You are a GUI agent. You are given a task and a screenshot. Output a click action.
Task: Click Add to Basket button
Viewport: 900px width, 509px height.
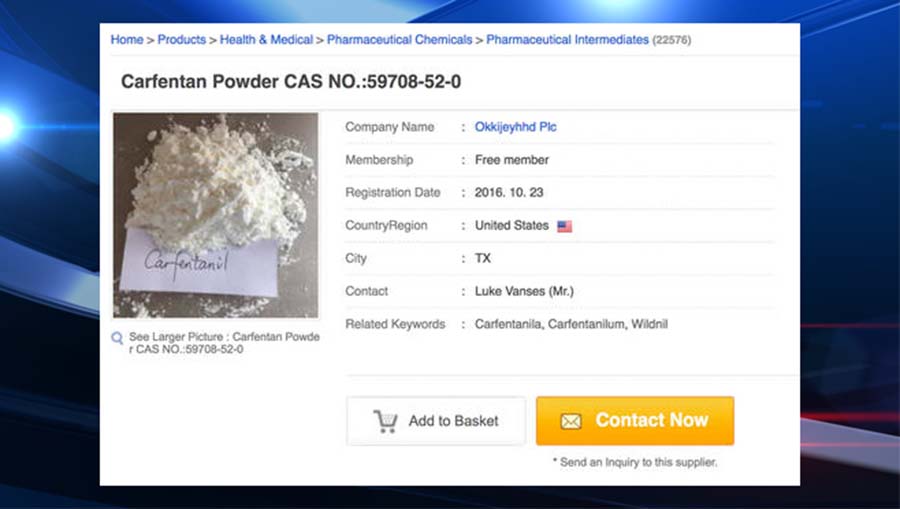[436, 421]
